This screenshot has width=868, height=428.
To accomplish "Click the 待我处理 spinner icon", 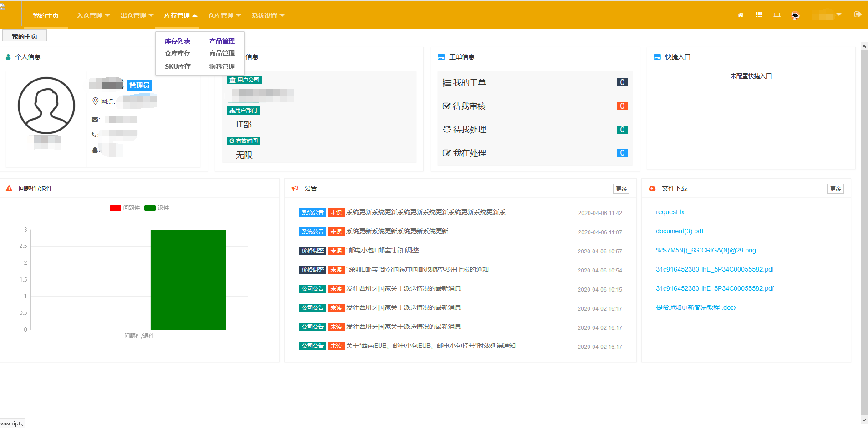I will click(447, 130).
